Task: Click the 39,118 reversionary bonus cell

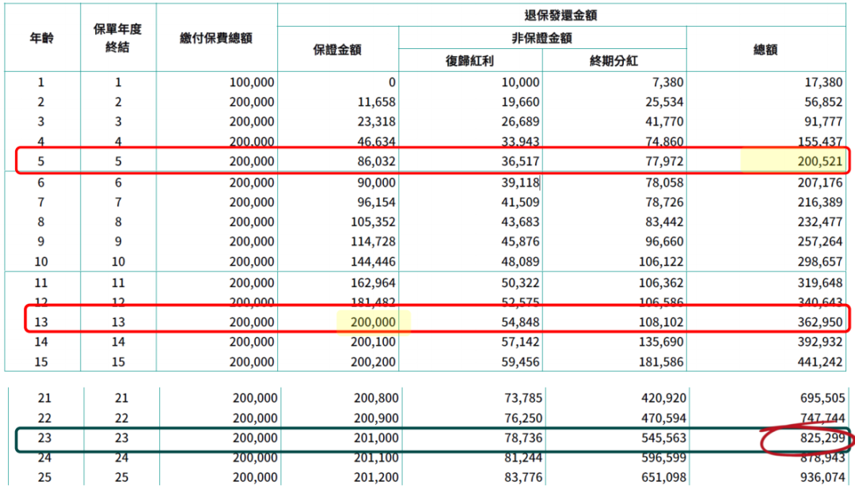Action: tap(520, 183)
